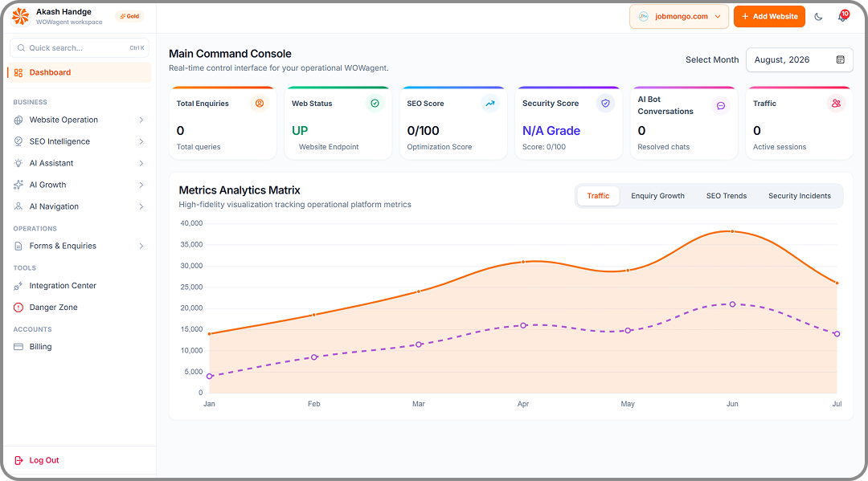Focus the Quick search field

pyautogui.click(x=79, y=48)
